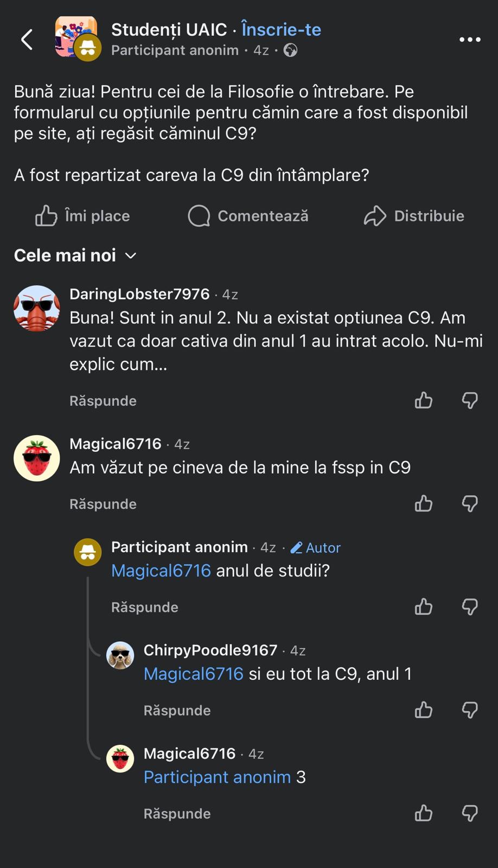Reply to DaringLobster7976 via 'Răspunde'
Screen dimensions: 498x868
[103, 401]
